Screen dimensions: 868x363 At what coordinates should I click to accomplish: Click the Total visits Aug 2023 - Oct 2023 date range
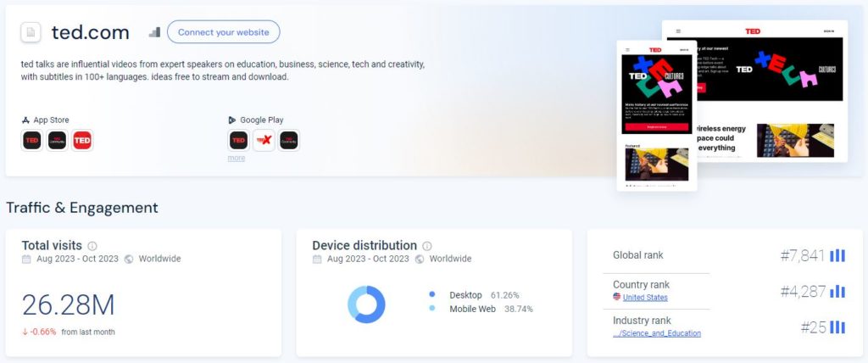(x=77, y=259)
